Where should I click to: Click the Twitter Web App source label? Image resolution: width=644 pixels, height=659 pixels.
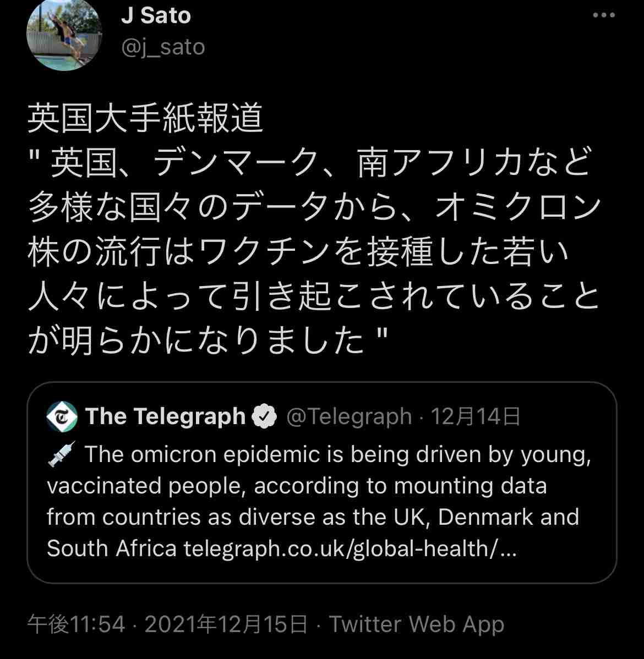pyautogui.click(x=416, y=624)
